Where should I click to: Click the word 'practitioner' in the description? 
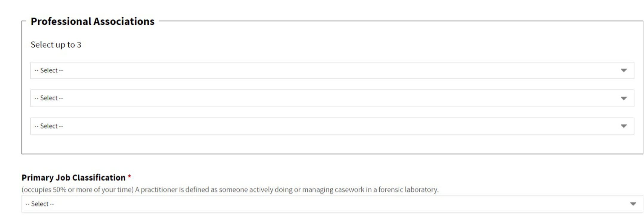click(x=159, y=190)
